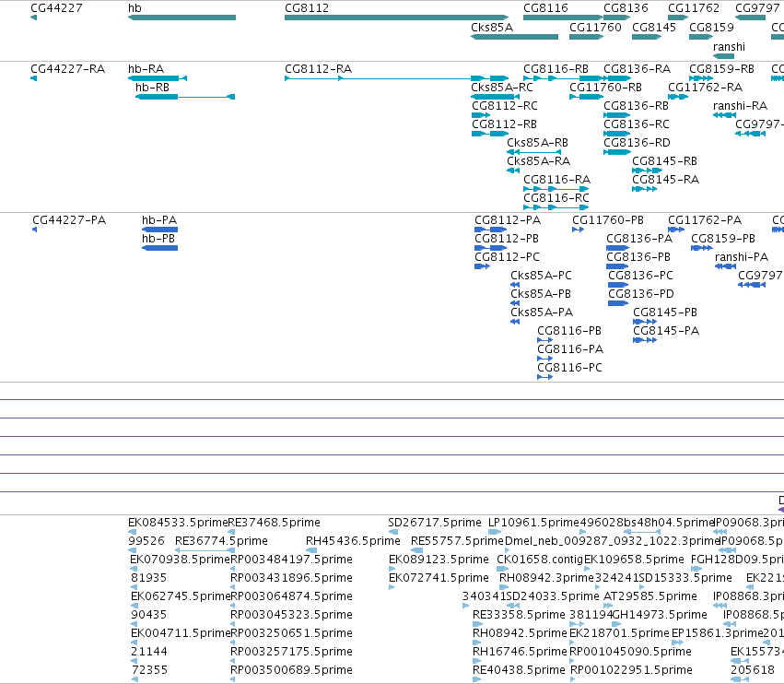
Task: Select EST label RP003484197.5prime
Action: [291, 560]
